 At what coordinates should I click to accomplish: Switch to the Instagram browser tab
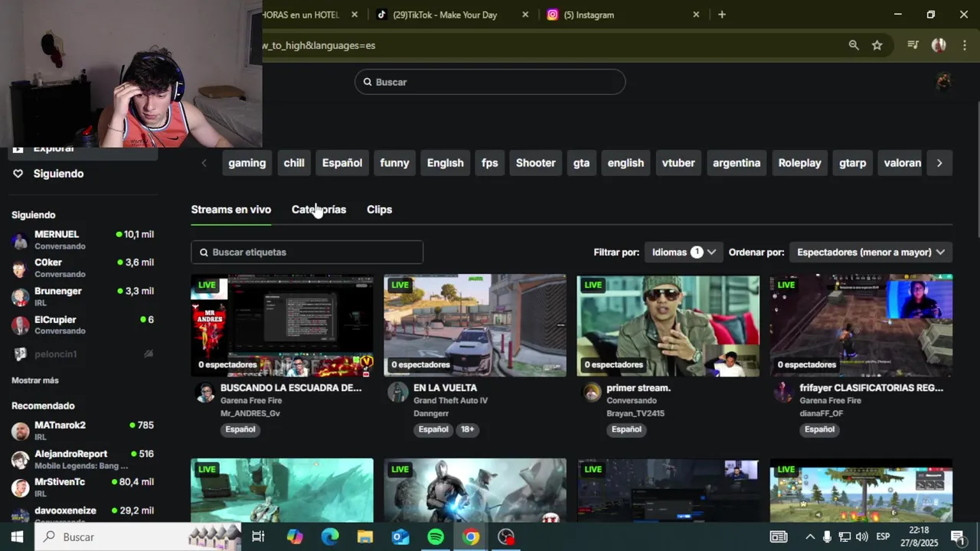point(588,15)
